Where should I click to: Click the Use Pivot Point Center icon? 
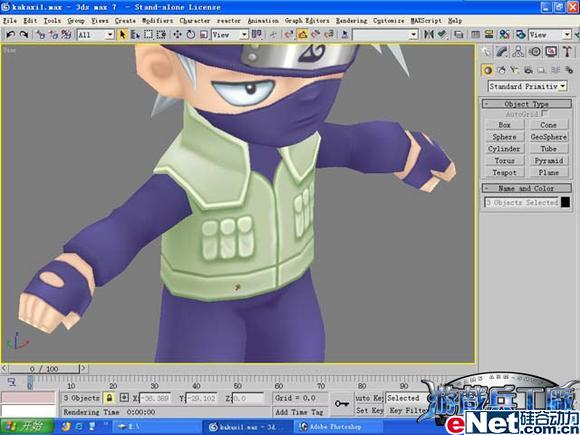pos(256,35)
